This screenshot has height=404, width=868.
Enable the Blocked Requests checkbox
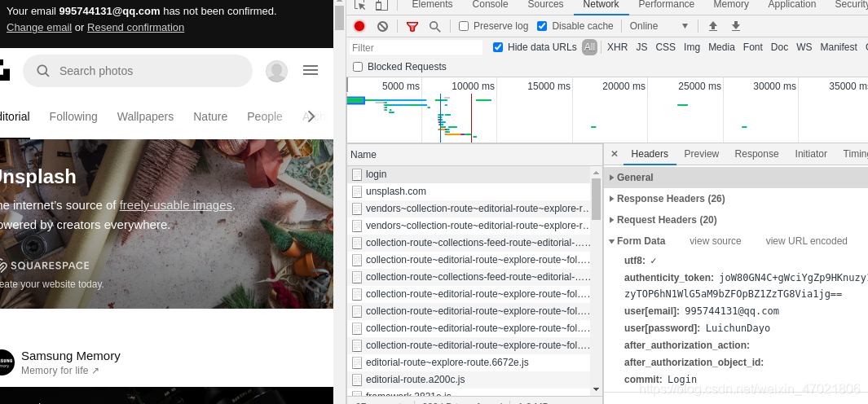pyautogui.click(x=358, y=67)
